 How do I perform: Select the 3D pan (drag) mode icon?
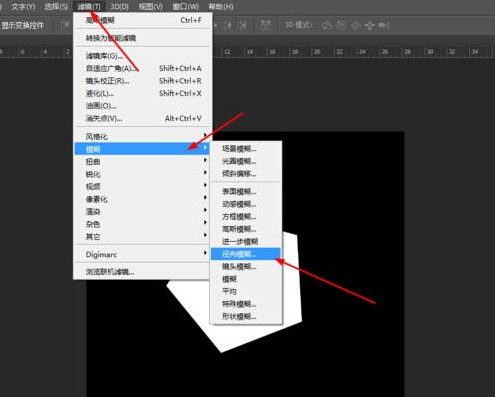[355, 25]
